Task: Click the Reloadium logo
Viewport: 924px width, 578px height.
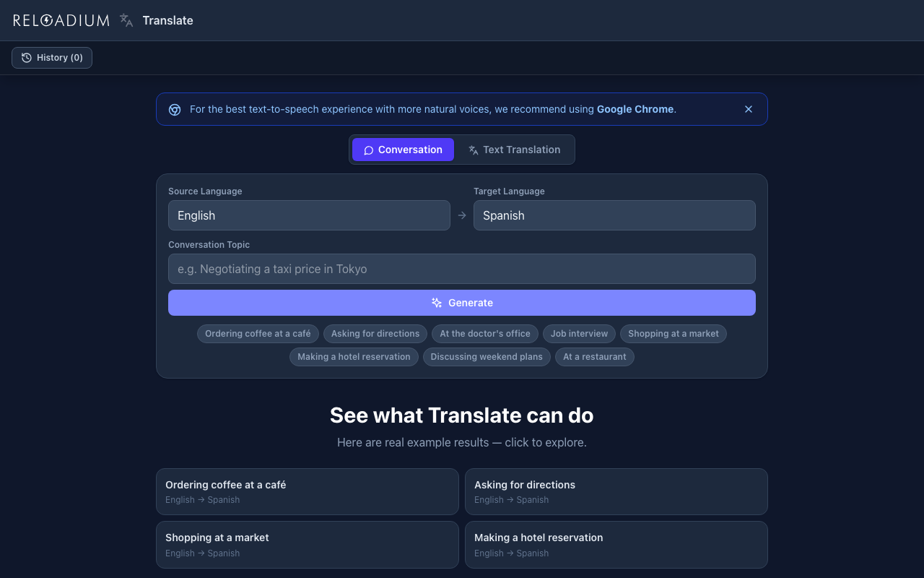Action: (61, 20)
